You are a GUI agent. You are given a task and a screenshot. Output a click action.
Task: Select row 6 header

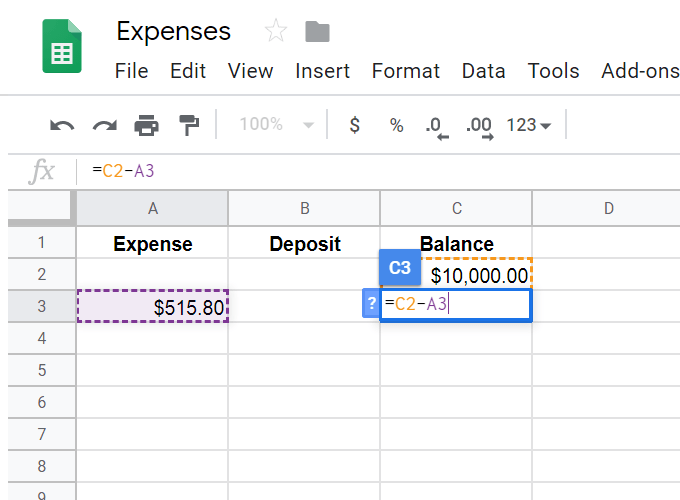point(42,402)
